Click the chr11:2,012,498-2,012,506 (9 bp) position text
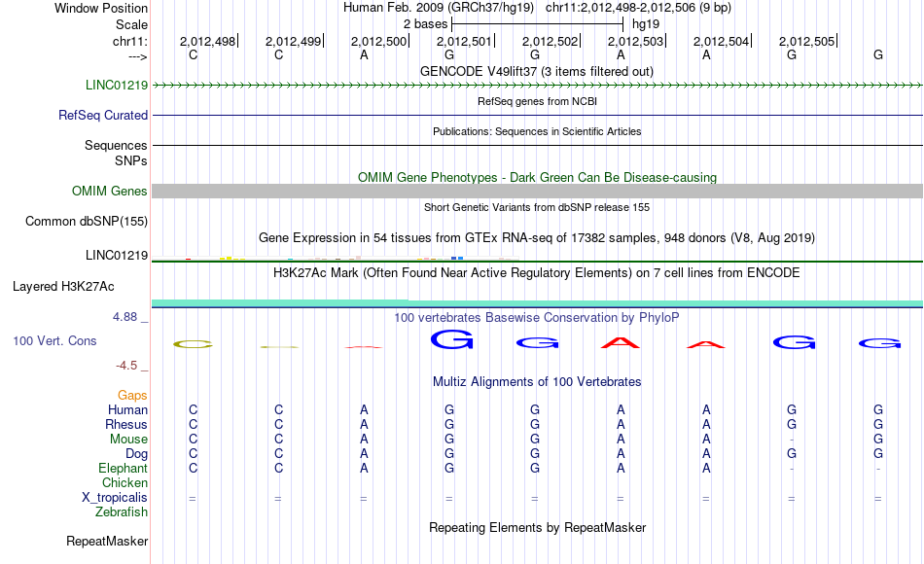Screen dimensions: 924x564 (x=638, y=8)
